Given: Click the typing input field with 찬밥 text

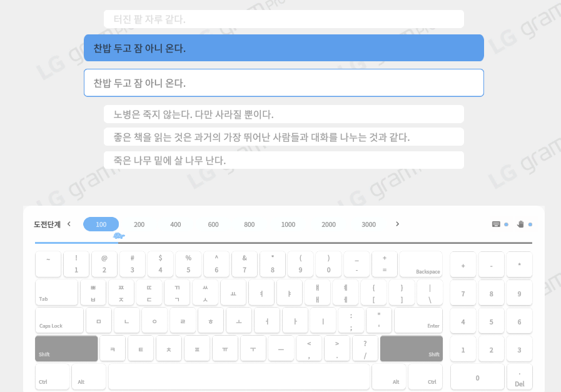Looking at the screenshot, I should coord(283,83).
